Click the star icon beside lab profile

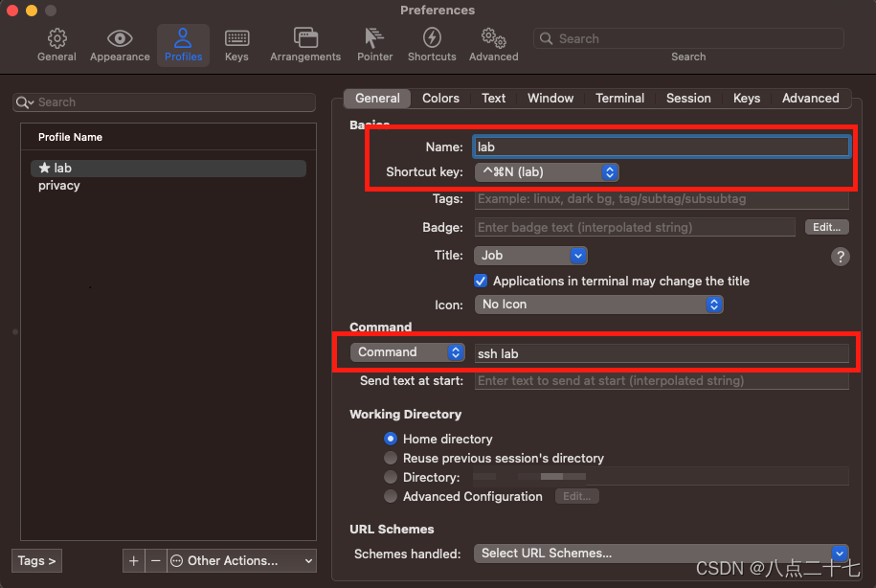point(44,168)
